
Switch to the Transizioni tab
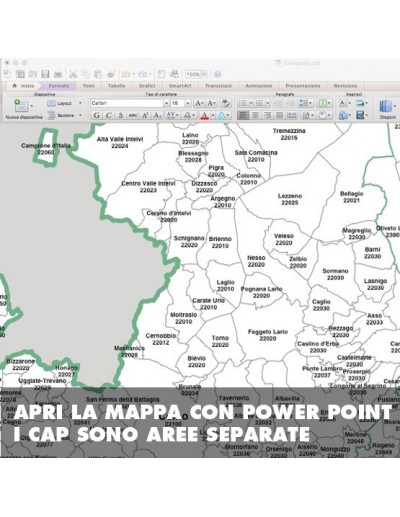click(218, 86)
